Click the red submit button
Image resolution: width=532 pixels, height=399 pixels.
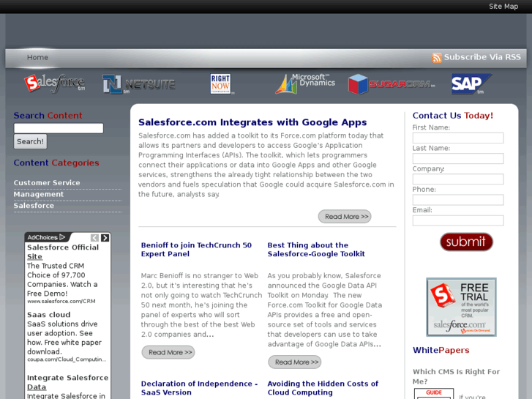466,242
